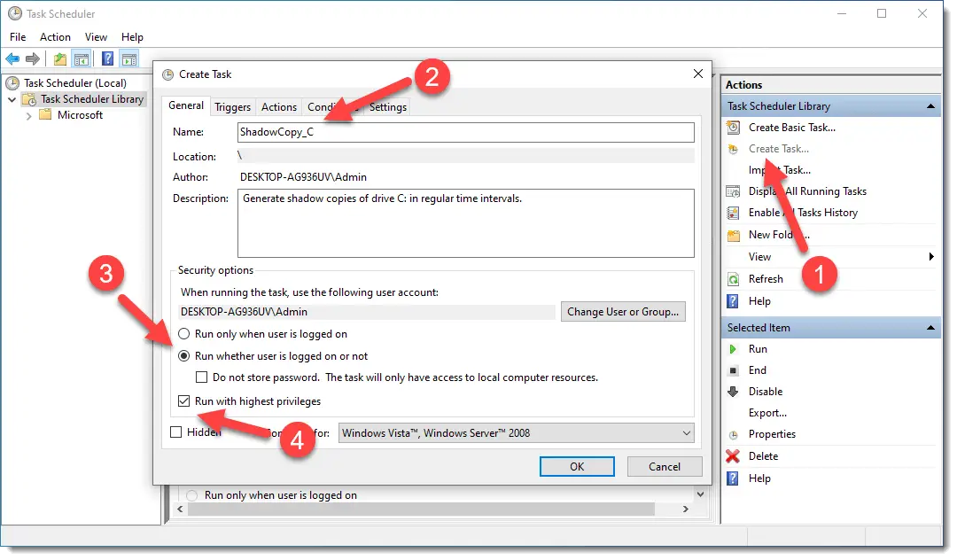
Task: Confirm the task by clicking OK
Action: [x=577, y=466]
